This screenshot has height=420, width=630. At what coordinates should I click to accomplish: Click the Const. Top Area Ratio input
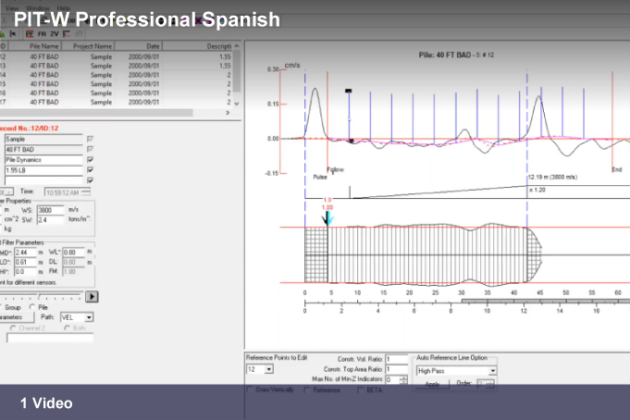(x=397, y=369)
